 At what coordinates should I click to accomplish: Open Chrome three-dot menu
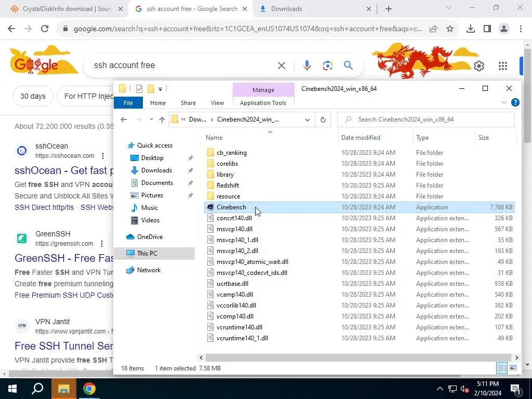coord(521,29)
